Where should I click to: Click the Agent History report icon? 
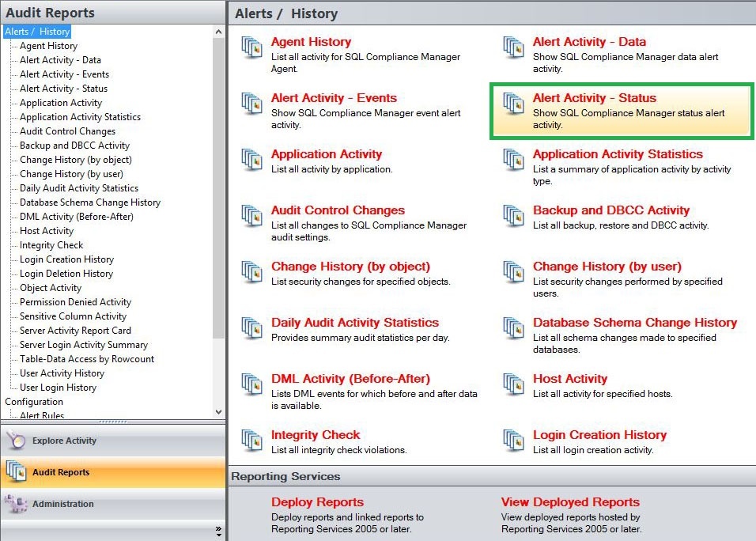[251, 47]
